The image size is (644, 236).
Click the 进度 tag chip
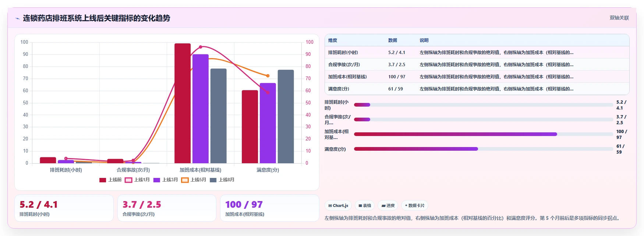[388, 205]
